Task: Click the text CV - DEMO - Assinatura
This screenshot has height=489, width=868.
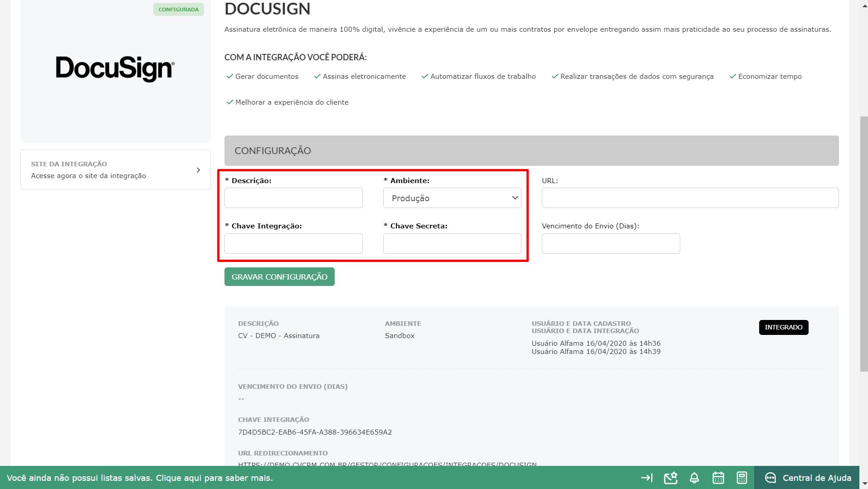Action: [279, 336]
